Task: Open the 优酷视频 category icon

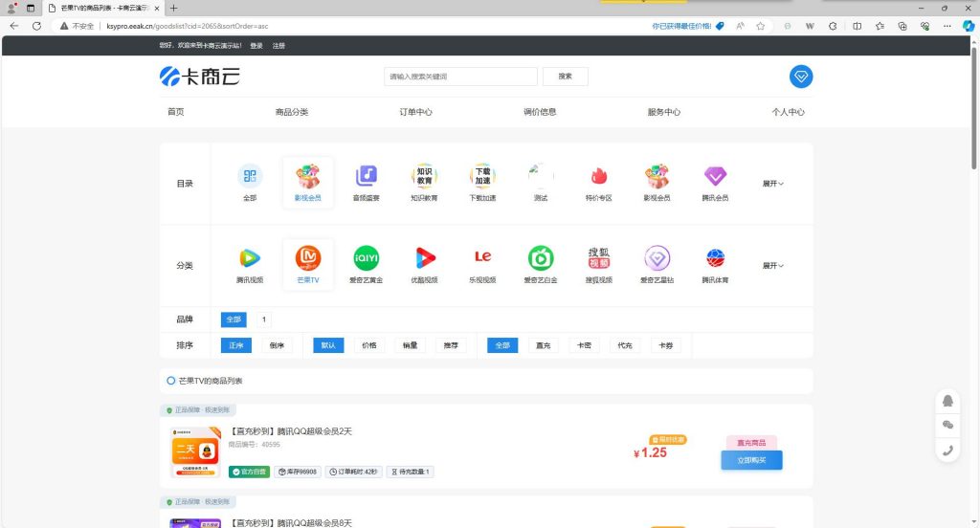Action: point(424,258)
